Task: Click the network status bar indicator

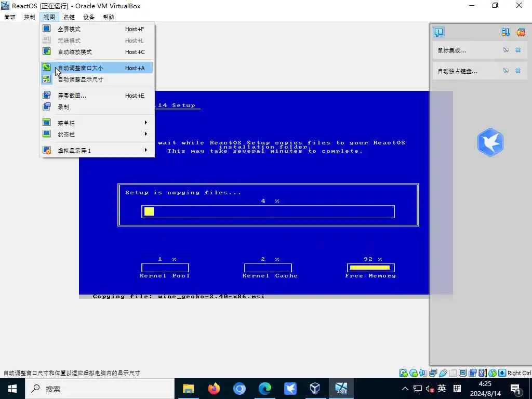Action: click(433, 373)
